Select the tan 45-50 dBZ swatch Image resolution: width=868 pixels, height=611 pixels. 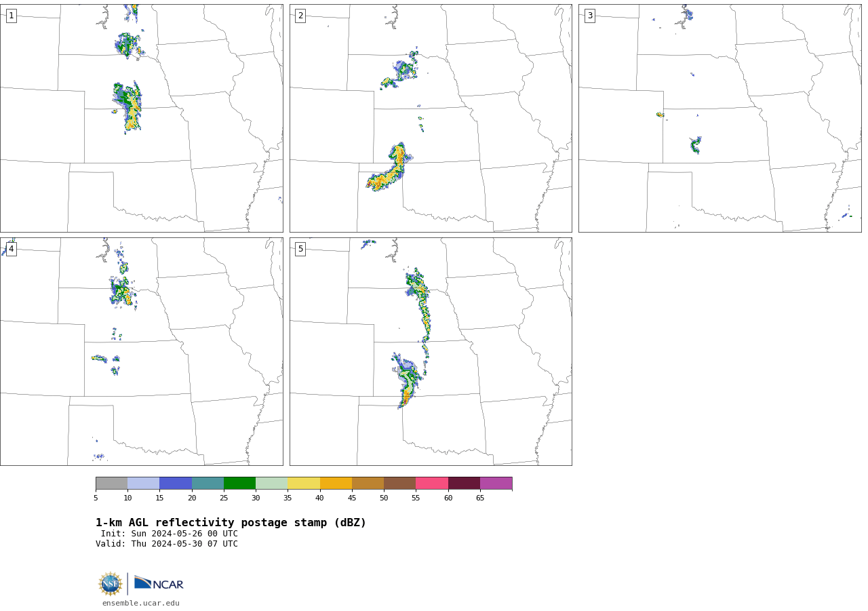coord(368,483)
